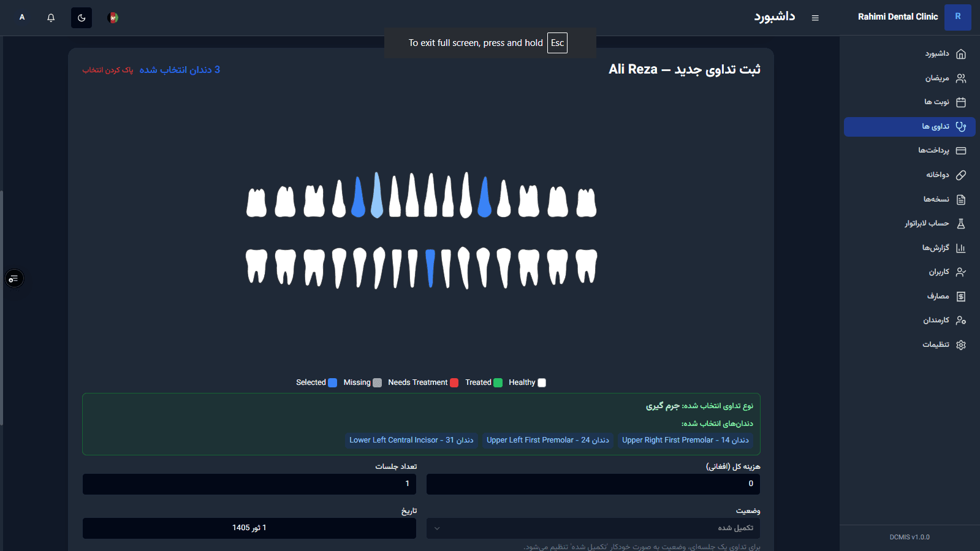Open the وضعیت status dropdown
The image size is (980, 551).
pyautogui.click(x=593, y=528)
